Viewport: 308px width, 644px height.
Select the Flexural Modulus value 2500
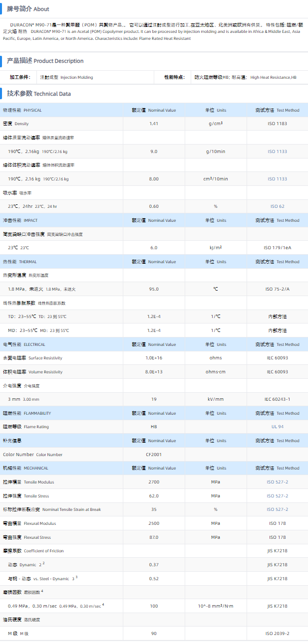(x=154, y=523)
